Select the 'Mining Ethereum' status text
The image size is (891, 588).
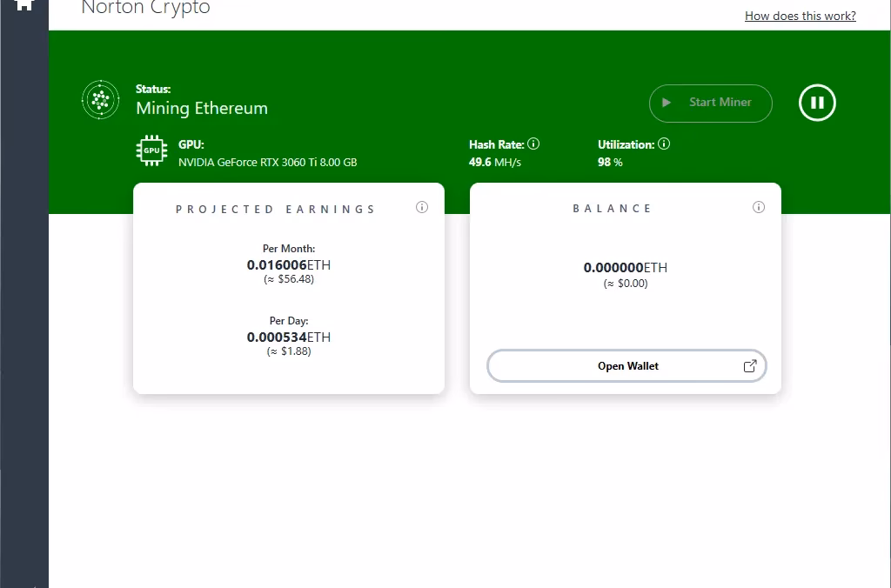point(201,109)
